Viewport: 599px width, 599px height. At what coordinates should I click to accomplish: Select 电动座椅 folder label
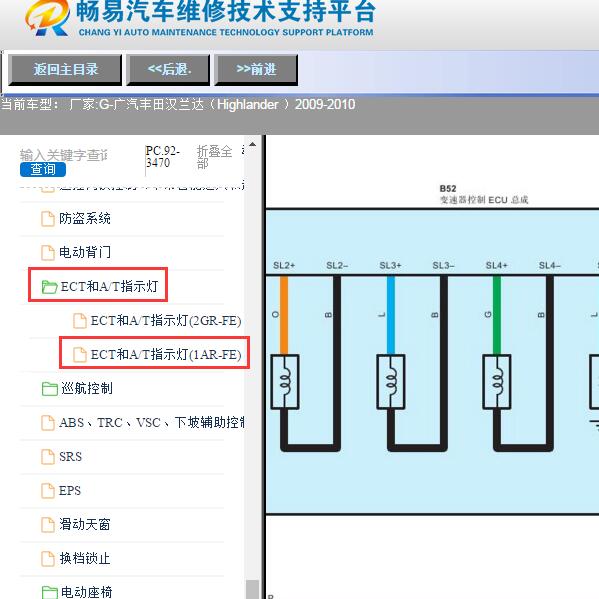tap(87, 592)
